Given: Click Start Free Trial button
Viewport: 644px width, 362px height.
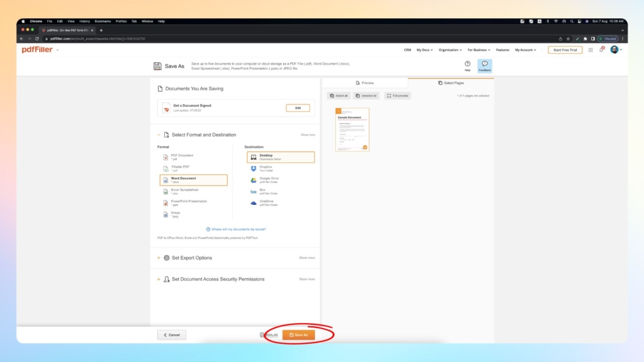Looking at the screenshot, I should pos(565,50).
